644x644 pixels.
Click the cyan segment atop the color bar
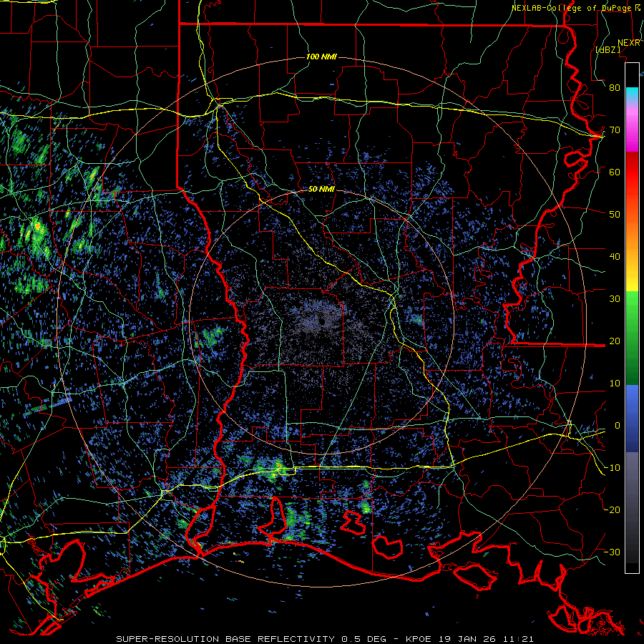[x=632, y=94]
